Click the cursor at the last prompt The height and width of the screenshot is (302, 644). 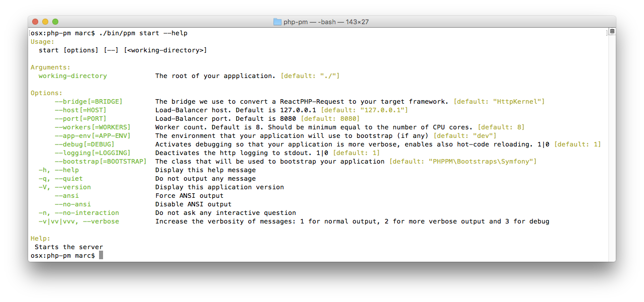click(101, 256)
